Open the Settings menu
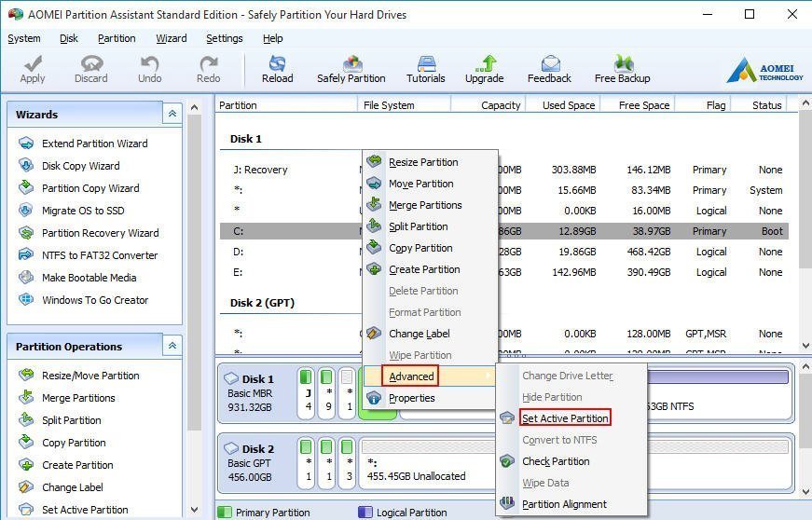This screenshot has height=520, width=812. pos(225,38)
